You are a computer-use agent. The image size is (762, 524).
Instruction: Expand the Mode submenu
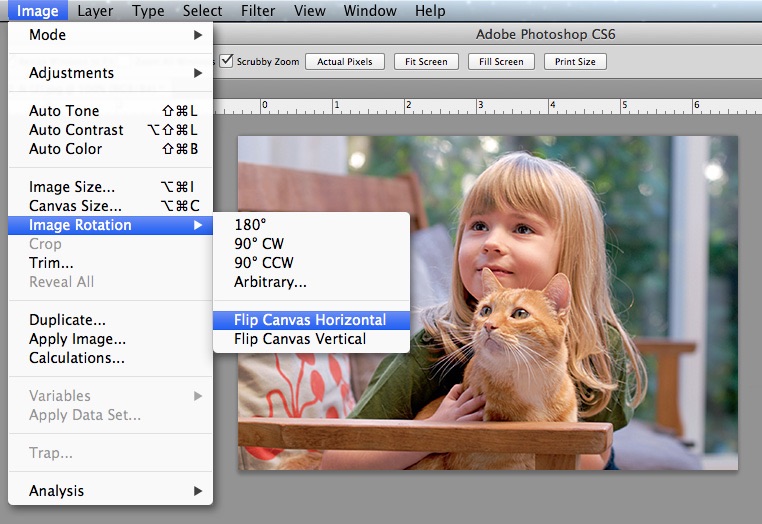click(110, 35)
